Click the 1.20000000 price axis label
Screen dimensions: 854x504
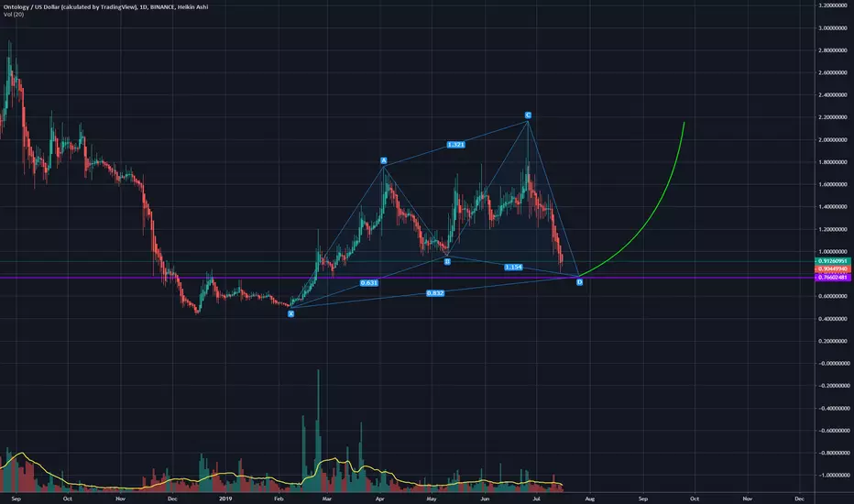tap(833, 229)
